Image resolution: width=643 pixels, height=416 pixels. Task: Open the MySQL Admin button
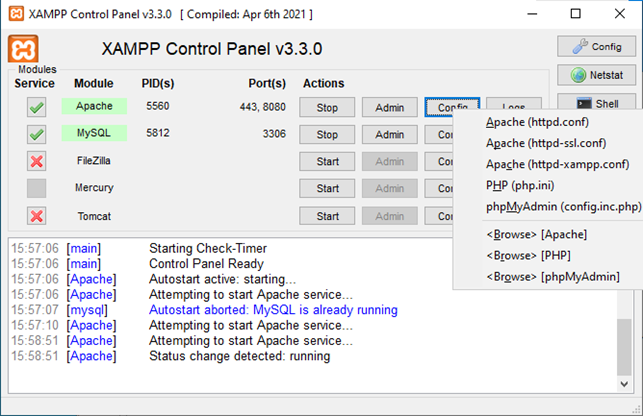[389, 134]
